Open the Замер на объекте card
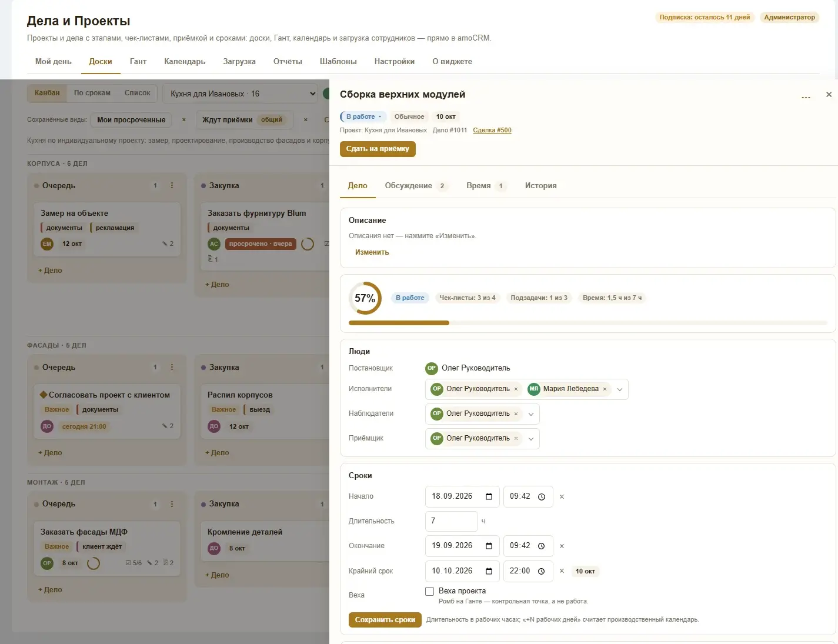 point(107,229)
